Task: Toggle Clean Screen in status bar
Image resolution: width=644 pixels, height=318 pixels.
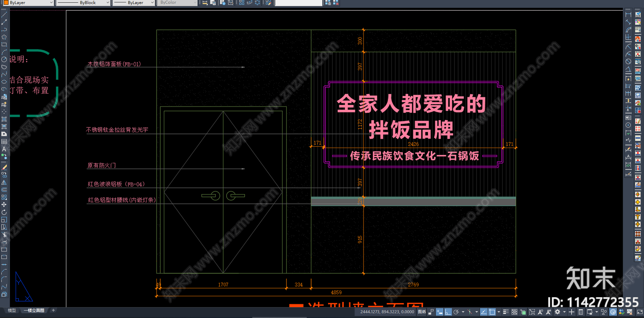Action: point(640,312)
